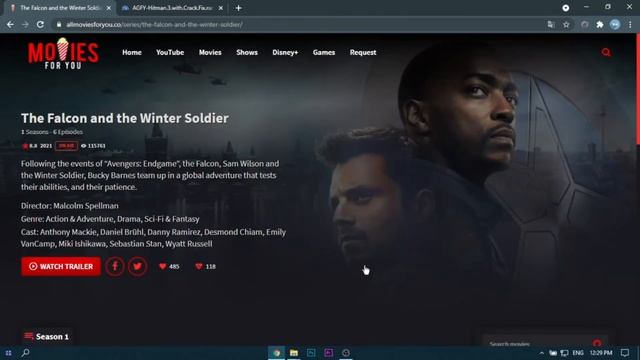Open the Windows Start button

click(x=8, y=353)
